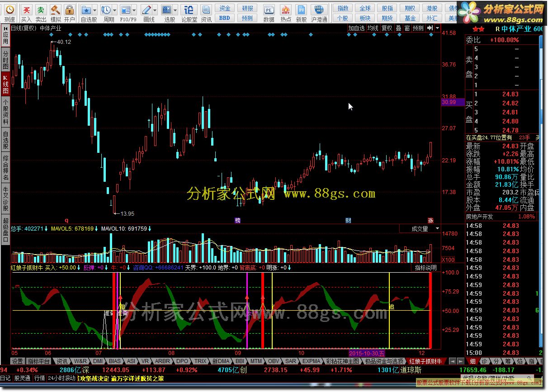Click the 指数 index button
Screen dimensions: 548x392
(x=343, y=8)
